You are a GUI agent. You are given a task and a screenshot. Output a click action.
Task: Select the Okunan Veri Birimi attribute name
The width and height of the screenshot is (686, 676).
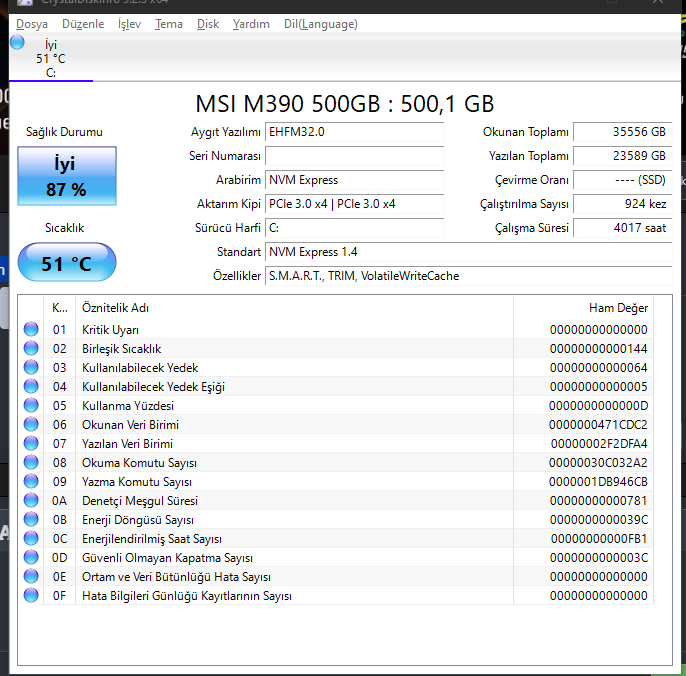(130, 425)
